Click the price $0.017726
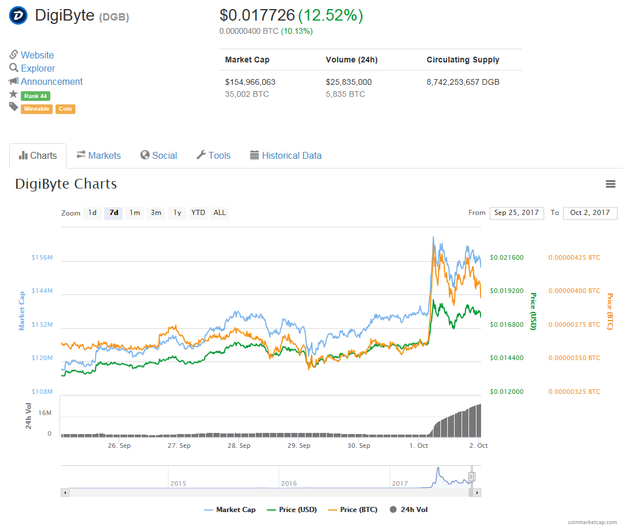Image resolution: width=640 pixels, height=525 pixels. click(x=257, y=16)
